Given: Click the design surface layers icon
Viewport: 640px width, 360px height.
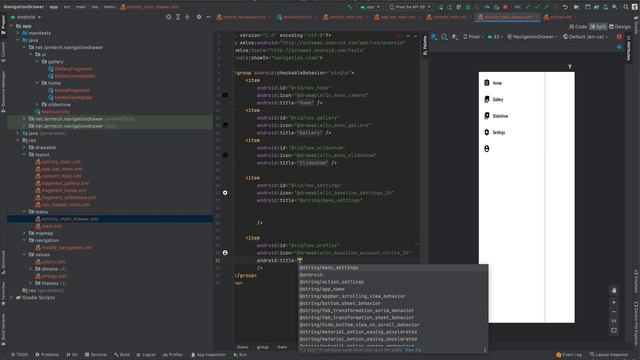Looking at the screenshot, I should tap(434, 37).
